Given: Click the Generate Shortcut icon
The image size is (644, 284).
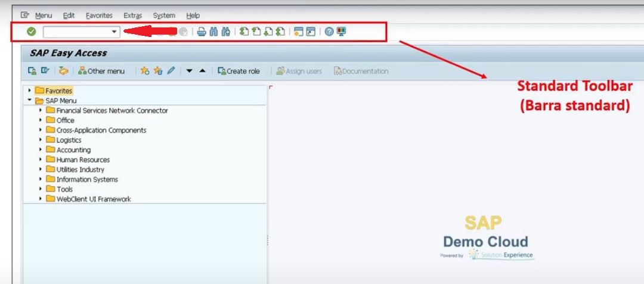Looking at the screenshot, I should click(311, 32).
